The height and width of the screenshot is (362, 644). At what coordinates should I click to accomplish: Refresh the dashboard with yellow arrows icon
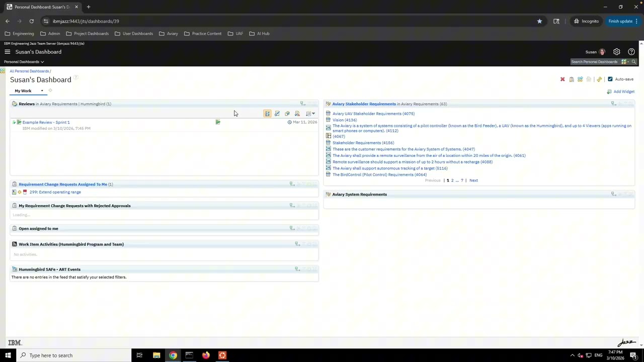click(x=599, y=79)
